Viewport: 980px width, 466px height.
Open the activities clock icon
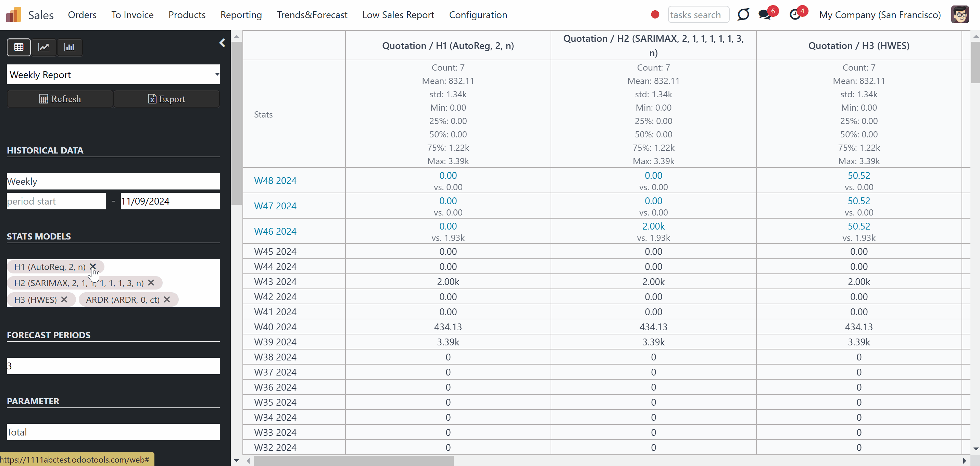pos(795,15)
